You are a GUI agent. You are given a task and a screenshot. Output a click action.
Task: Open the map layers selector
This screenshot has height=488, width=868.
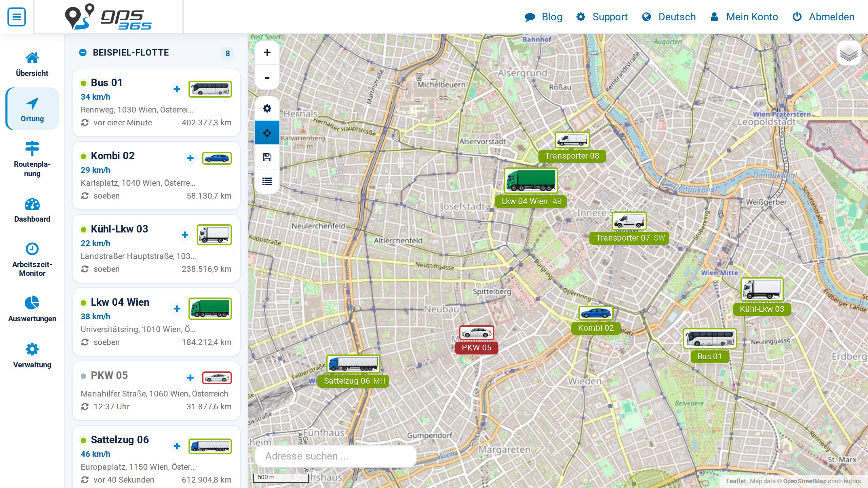[x=849, y=53]
